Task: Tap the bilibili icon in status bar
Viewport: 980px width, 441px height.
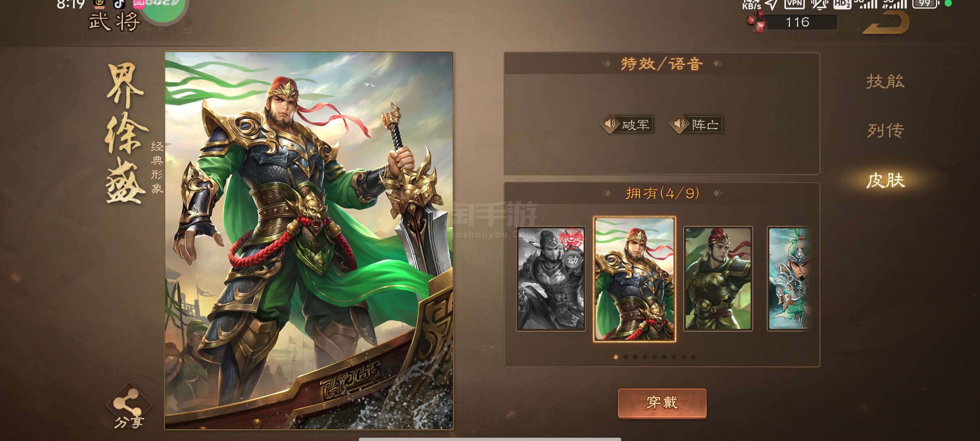Action: [139, 4]
